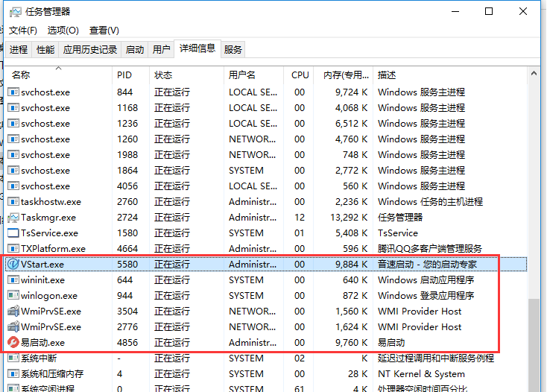Click the svchost.exe icon with PID 1260
The width and height of the screenshot is (547, 392).
tap(13, 139)
